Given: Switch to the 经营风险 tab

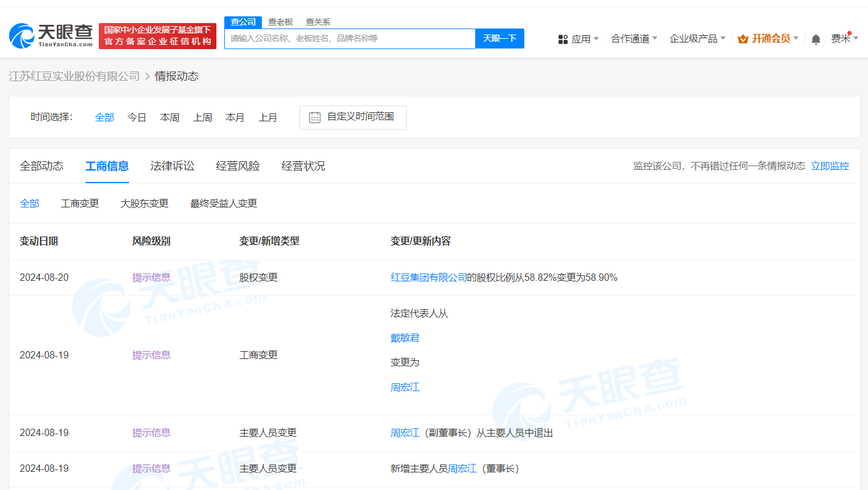Looking at the screenshot, I should [x=238, y=166].
